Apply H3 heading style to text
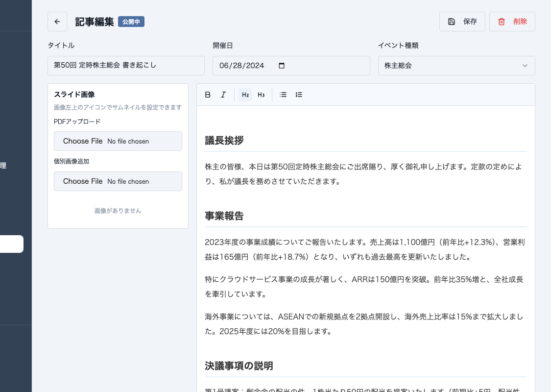The width and height of the screenshot is (551, 392). (261, 95)
